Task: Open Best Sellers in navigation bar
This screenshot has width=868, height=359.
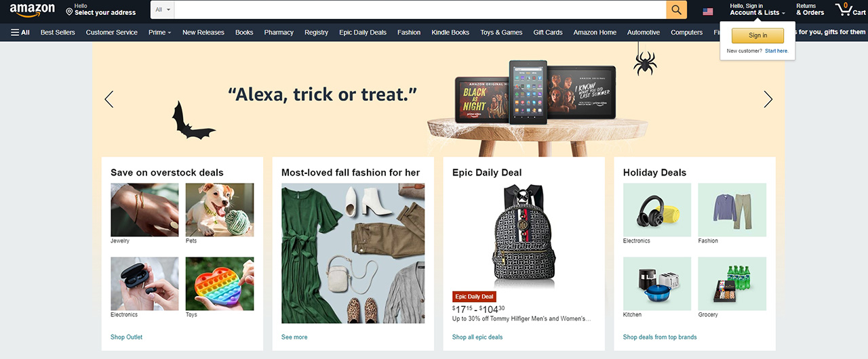Action: (57, 32)
